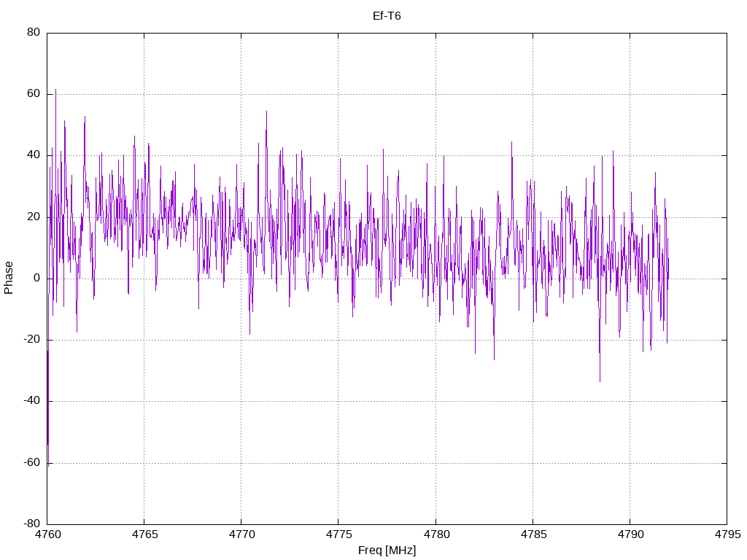This screenshot has width=747, height=560.
Task: Click the y-axis tick label -80
Action: tap(31, 524)
